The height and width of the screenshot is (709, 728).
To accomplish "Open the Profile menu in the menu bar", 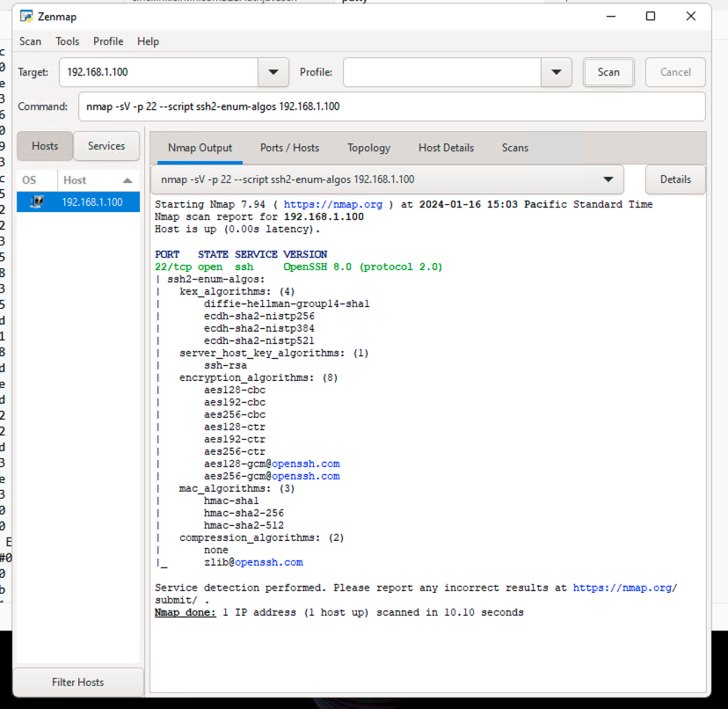I will [108, 41].
